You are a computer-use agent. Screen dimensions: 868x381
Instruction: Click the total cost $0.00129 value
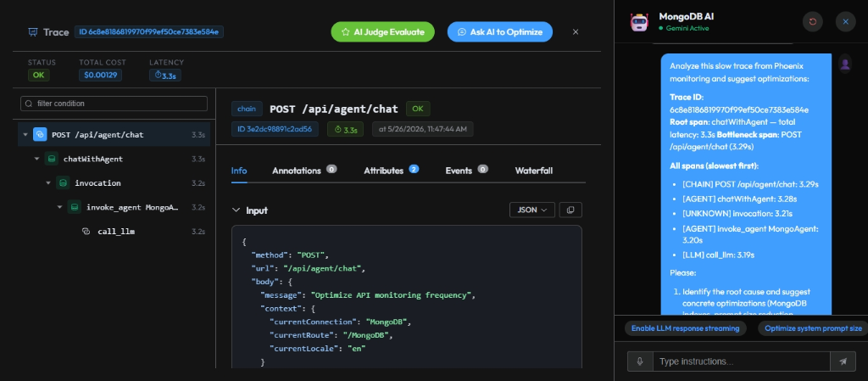(x=100, y=76)
